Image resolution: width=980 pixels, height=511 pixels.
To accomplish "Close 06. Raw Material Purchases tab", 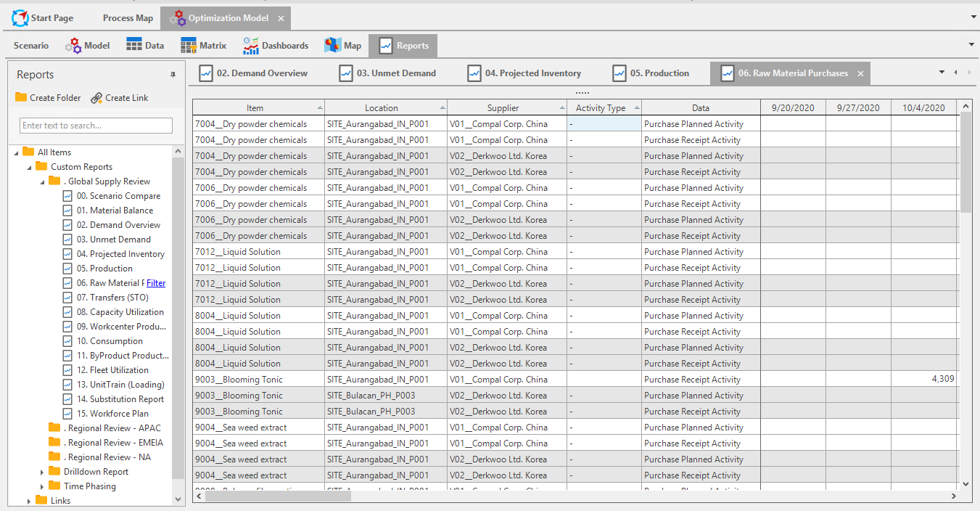I will (x=860, y=73).
